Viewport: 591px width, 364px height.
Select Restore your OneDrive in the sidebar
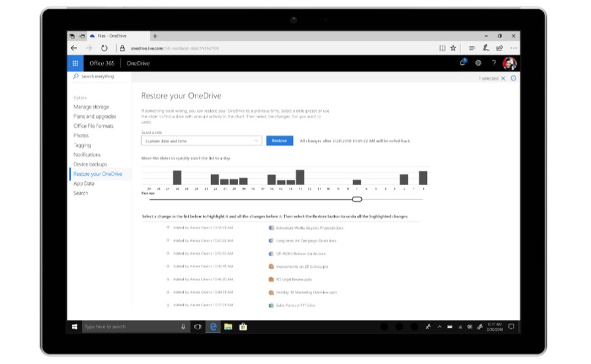98,174
